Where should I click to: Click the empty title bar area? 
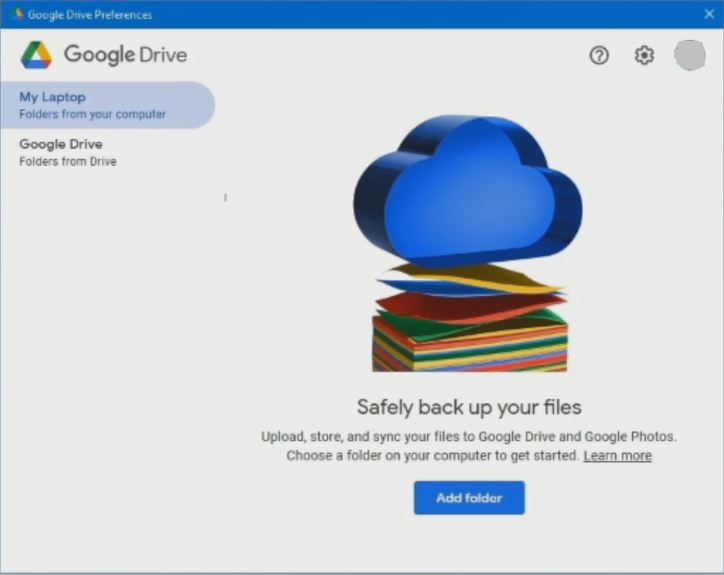(x=420, y=14)
